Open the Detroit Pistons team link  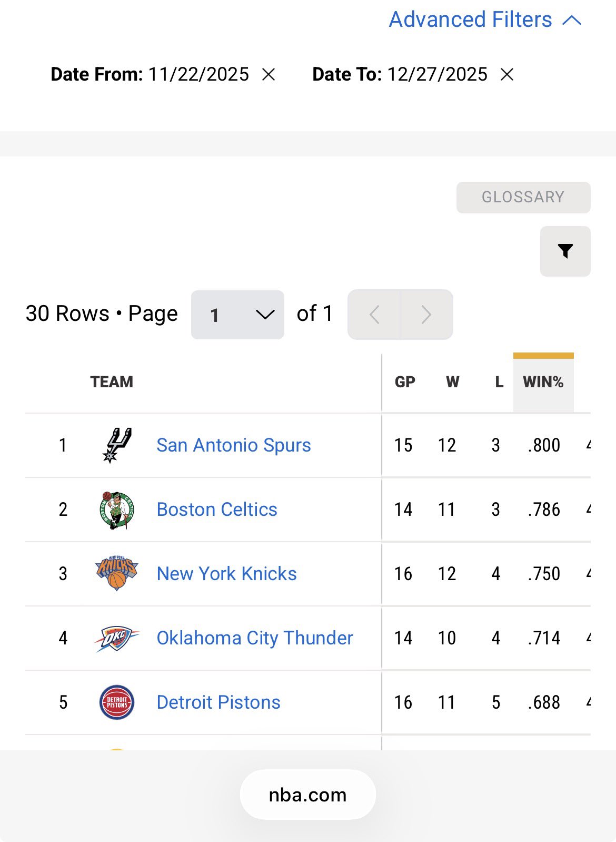pyautogui.click(x=218, y=702)
